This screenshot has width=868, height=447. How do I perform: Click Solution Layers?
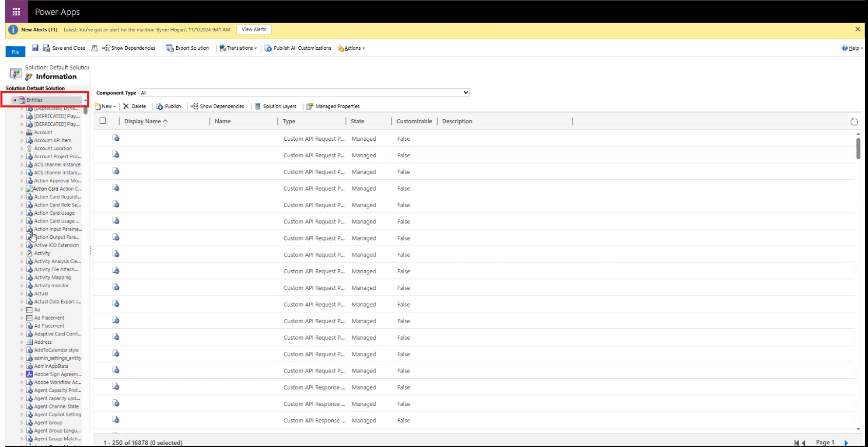tap(276, 106)
